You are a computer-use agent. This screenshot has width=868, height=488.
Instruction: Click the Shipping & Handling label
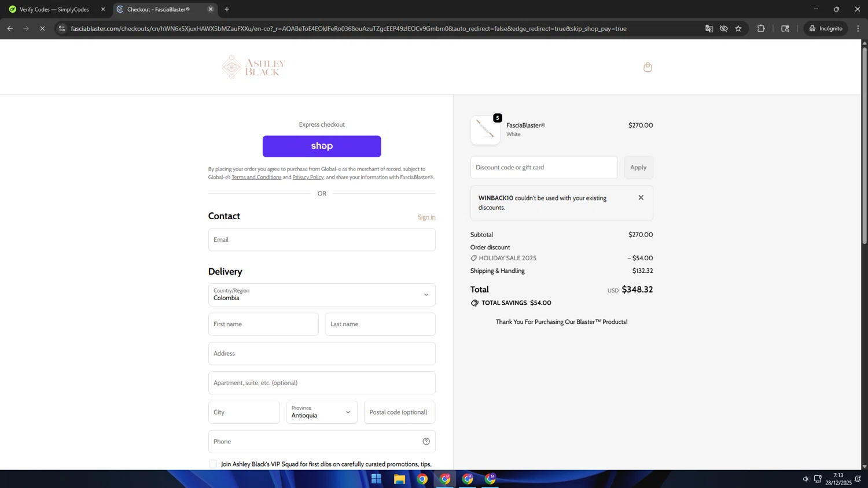498,271
